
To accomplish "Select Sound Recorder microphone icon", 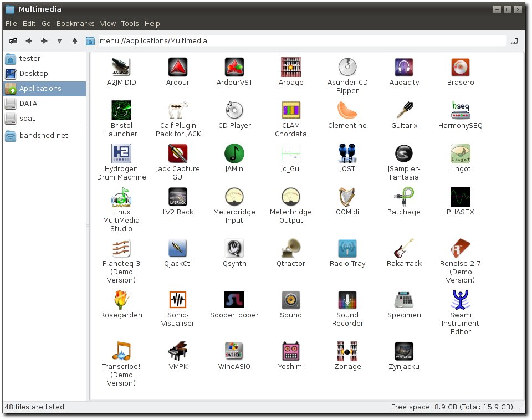I will click(347, 300).
